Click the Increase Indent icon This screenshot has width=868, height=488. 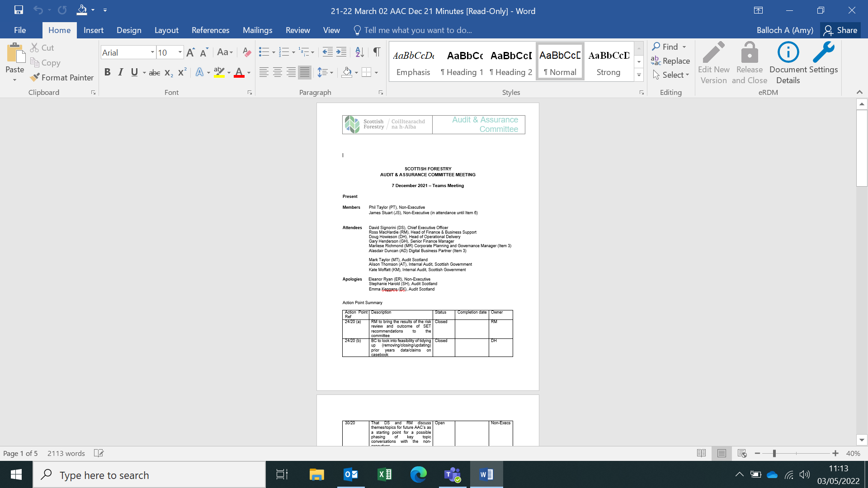[x=341, y=52]
